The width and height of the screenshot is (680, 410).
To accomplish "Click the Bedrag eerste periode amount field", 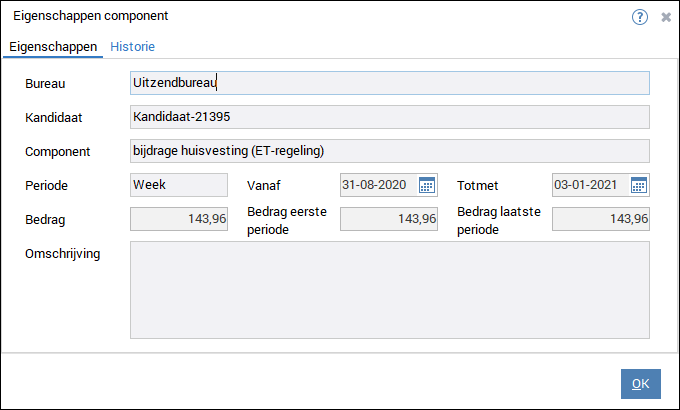I will pyautogui.click(x=389, y=219).
